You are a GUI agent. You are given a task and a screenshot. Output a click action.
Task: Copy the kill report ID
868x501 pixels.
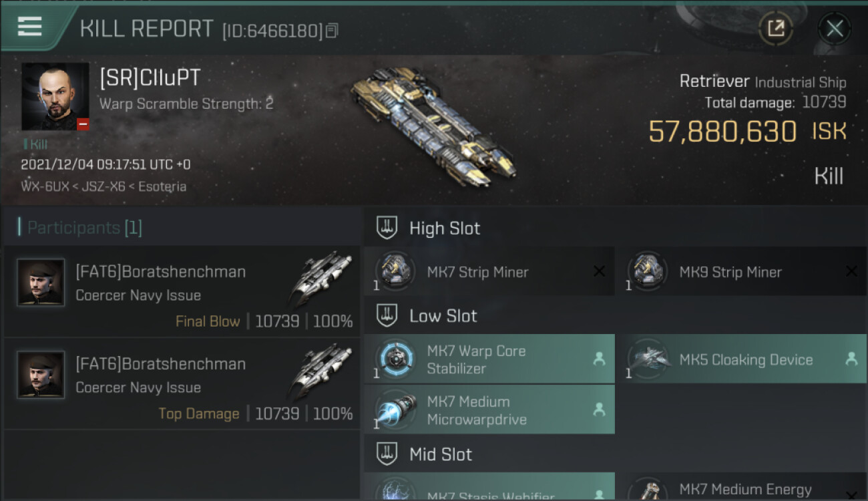pos(332,31)
